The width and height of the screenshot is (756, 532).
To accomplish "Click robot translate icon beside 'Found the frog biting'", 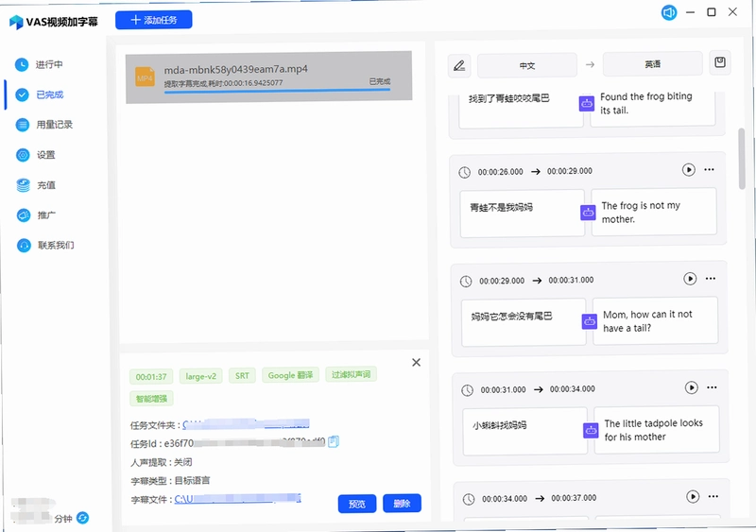I will pyautogui.click(x=586, y=103).
